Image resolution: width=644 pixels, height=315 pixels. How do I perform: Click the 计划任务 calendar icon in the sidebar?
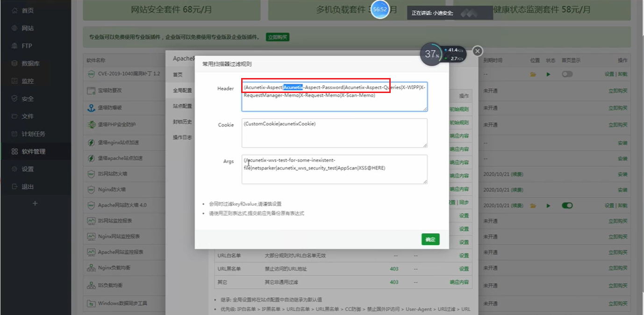14,134
